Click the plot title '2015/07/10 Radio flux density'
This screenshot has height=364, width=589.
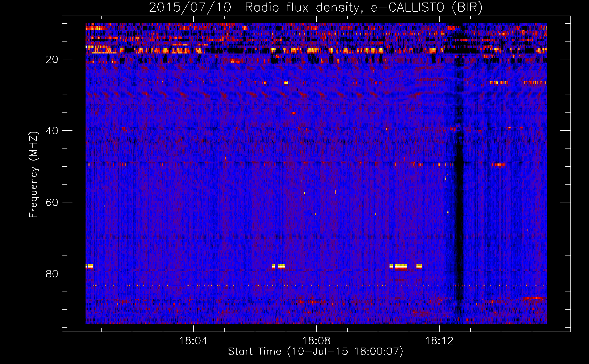316,8
